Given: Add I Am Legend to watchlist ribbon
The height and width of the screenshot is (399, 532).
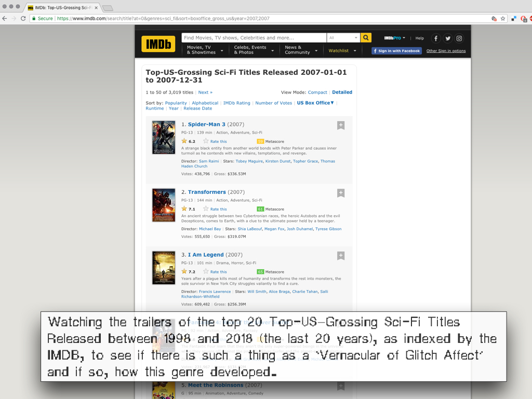Looking at the screenshot, I should [x=341, y=256].
